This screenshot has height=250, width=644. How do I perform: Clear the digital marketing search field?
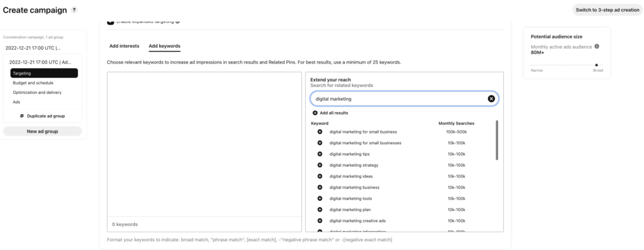tap(491, 99)
